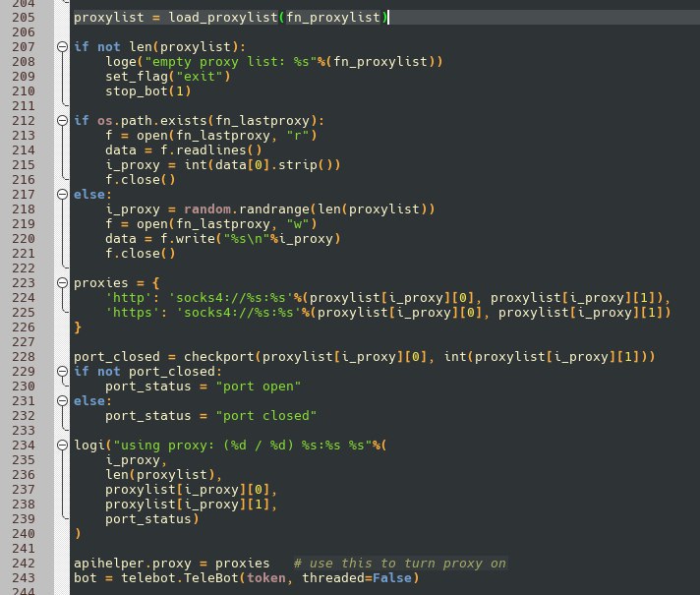The height and width of the screenshot is (595, 700).
Task: Collapse the 'if not port_closed' fold on line 229
Action: click(x=63, y=371)
